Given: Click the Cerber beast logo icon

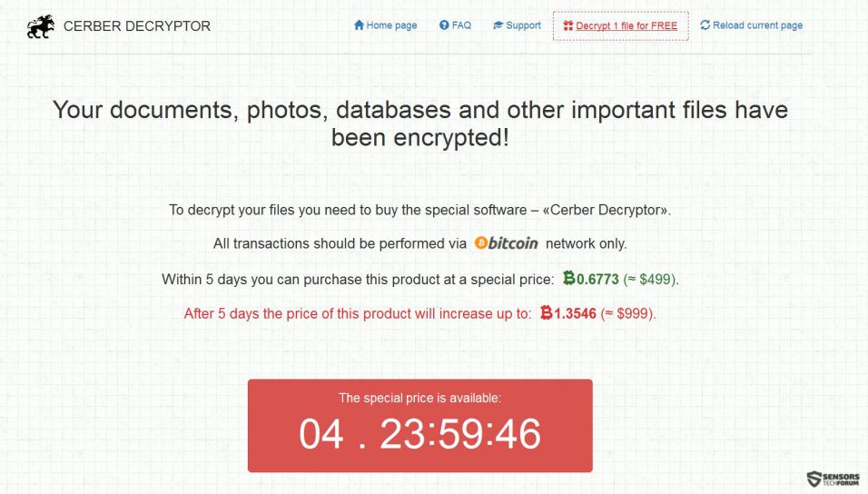Looking at the screenshot, I should tap(41, 26).
